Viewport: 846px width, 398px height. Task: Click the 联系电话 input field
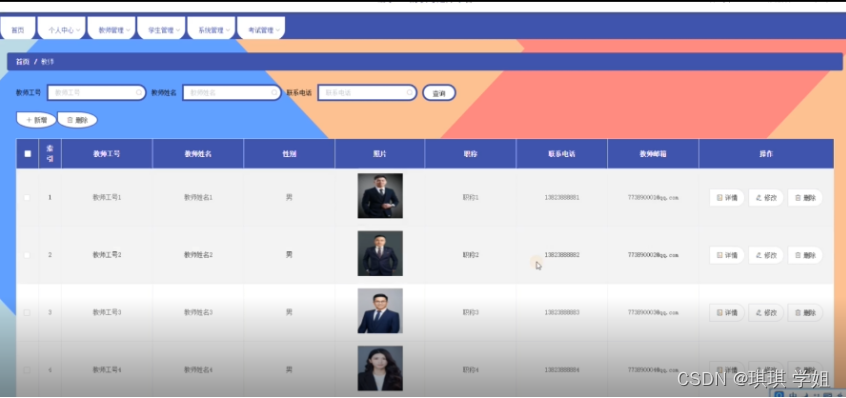click(367, 93)
